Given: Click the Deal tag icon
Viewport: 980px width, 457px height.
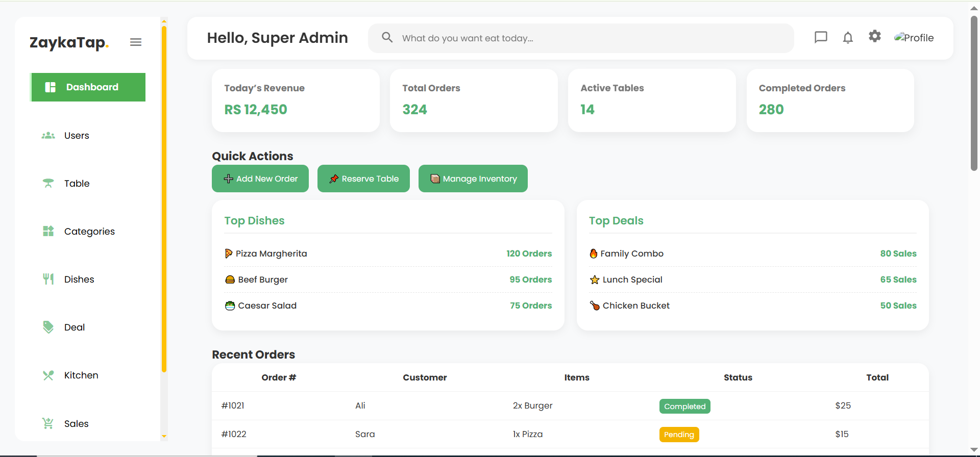Looking at the screenshot, I should point(48,327).
